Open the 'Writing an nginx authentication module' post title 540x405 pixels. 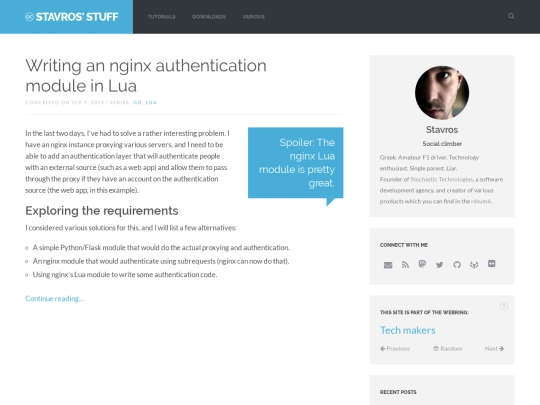[x=146, y=75]
